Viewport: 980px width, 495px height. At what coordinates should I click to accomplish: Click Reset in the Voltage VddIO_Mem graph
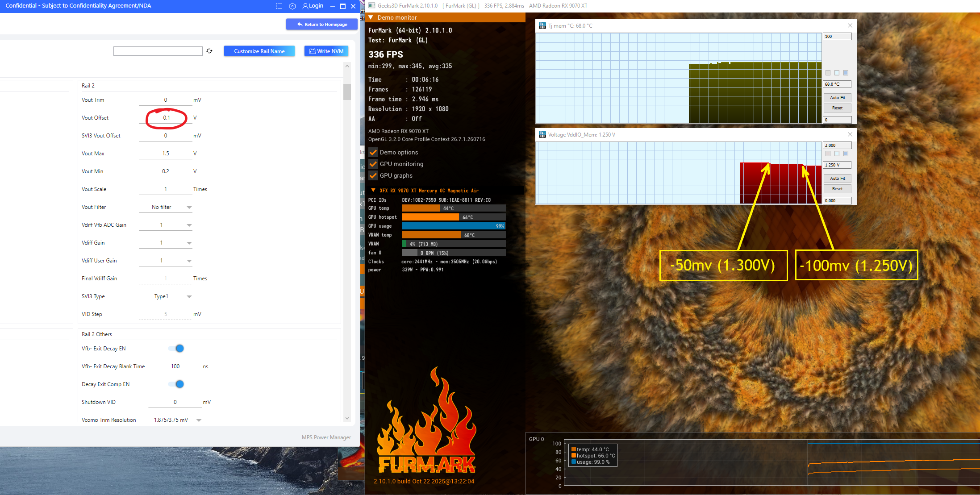click(x=837, y=189)
